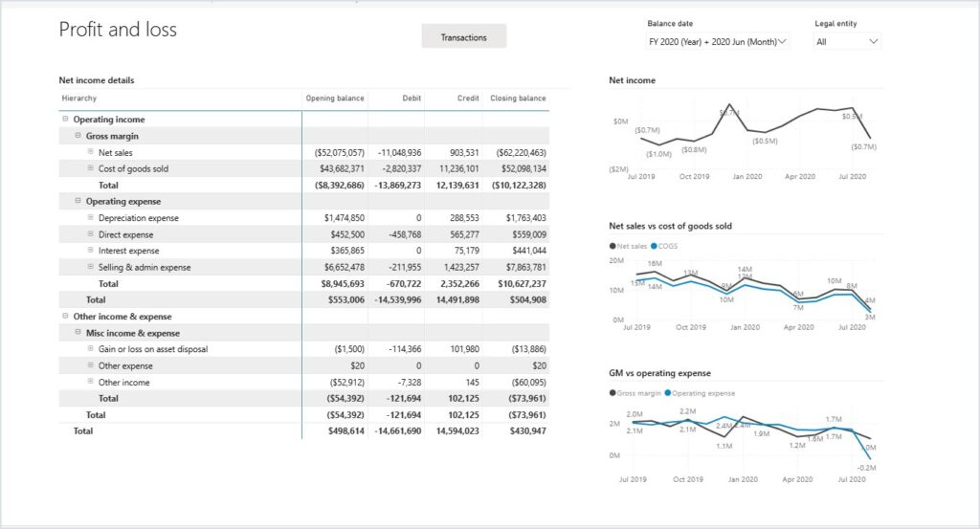The height and width of the screenshot is (529, 980).
Task: Click Net sales vs cost of goods sold title
Action: tap(670, 226)
